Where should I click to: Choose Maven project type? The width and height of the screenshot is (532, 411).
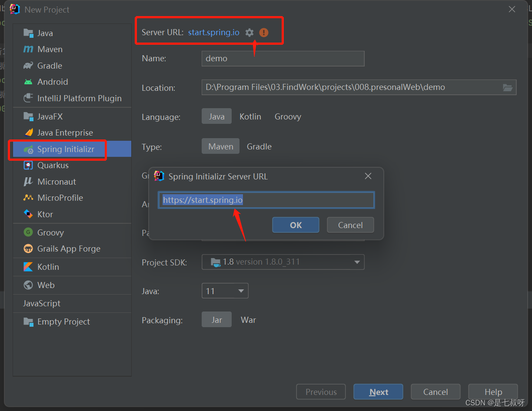[x=220, y=146]
